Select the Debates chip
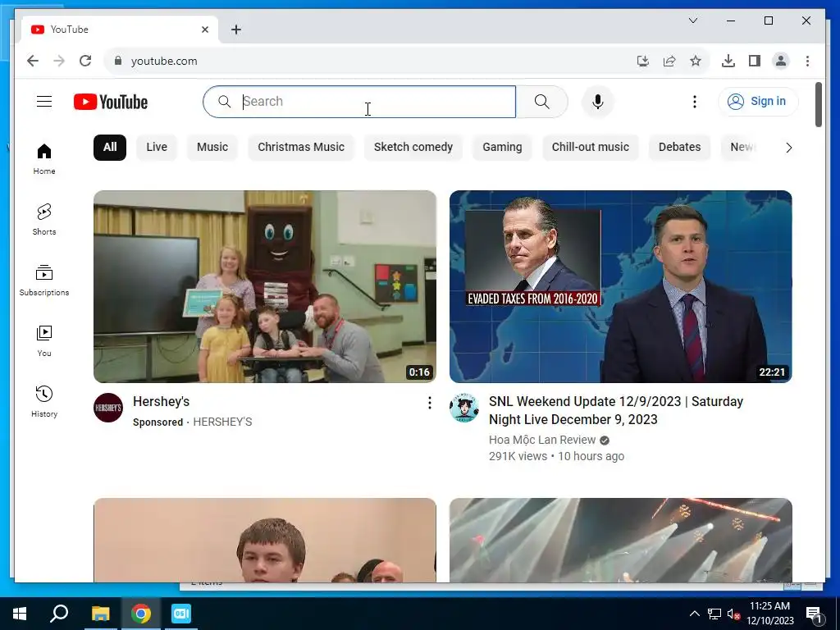The image size is (840, 630). 679,148
